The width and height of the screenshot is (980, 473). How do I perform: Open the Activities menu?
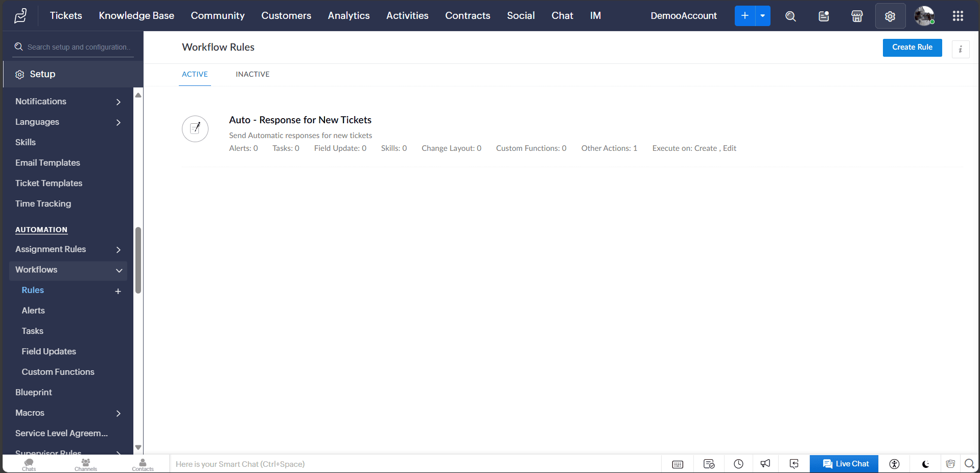click(x=407, y=16)
